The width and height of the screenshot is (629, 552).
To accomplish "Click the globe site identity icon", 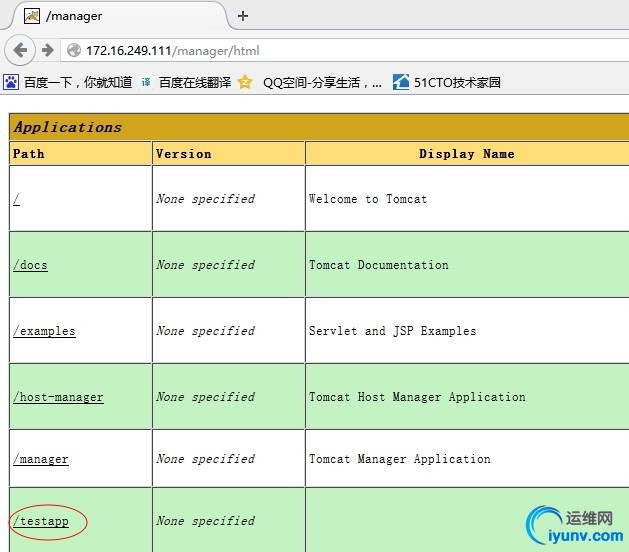I will (74, 51).
